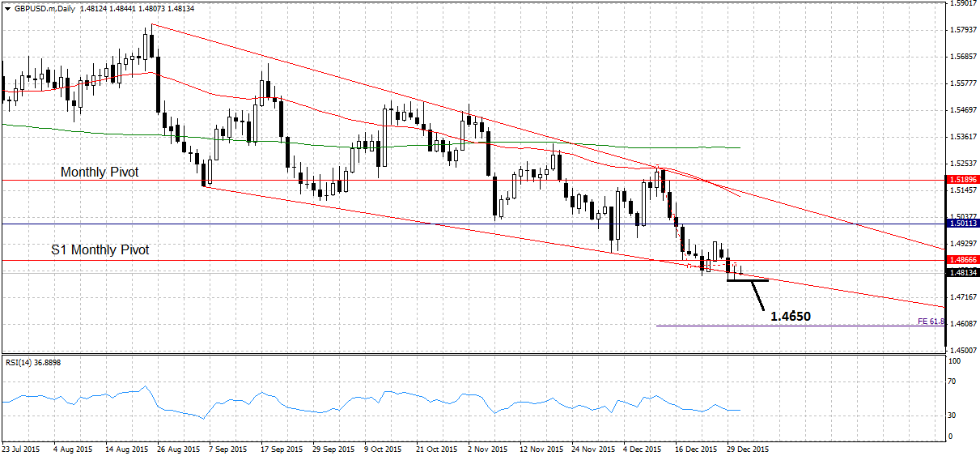This screenshot has height=456, width=980.
Task: Click the blue 1.50113 price tag
Action: coord(961,223)
